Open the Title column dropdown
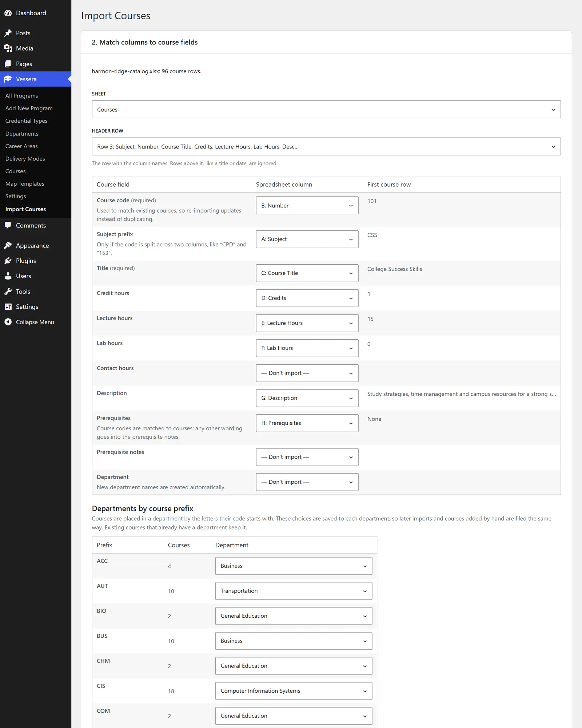Screen dimensions: 582x728 (x=307, y=273)
